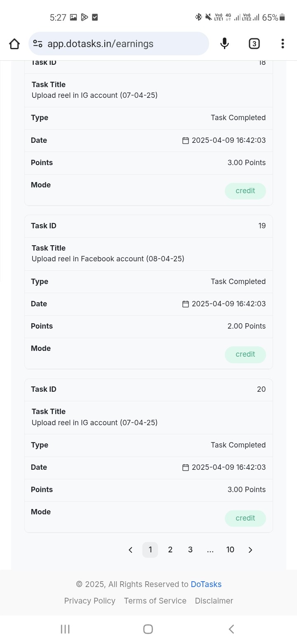The width and height of the screenshot is (297, 644).
Task: Open the Disclaimer footer link
Action: (x=214, y=601)
